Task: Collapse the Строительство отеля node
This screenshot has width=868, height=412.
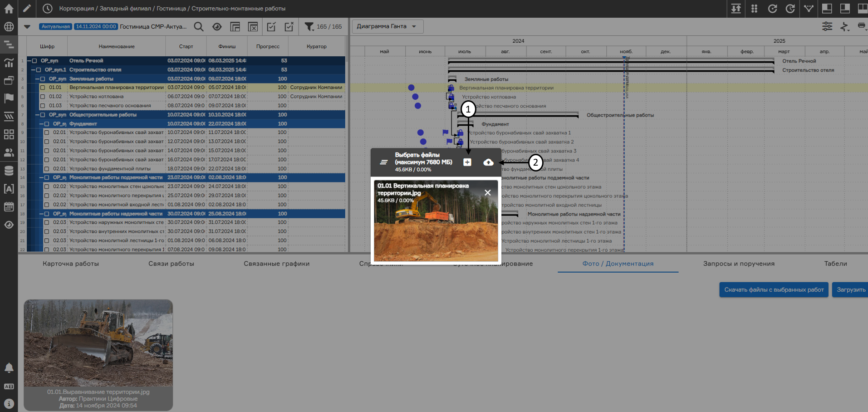Action: click(x=33, y=70)
